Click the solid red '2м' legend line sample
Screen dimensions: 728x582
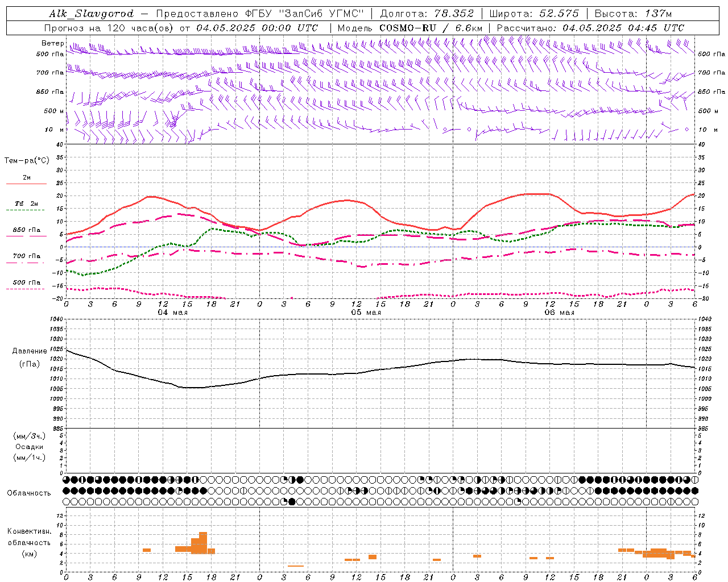(26, 184)
